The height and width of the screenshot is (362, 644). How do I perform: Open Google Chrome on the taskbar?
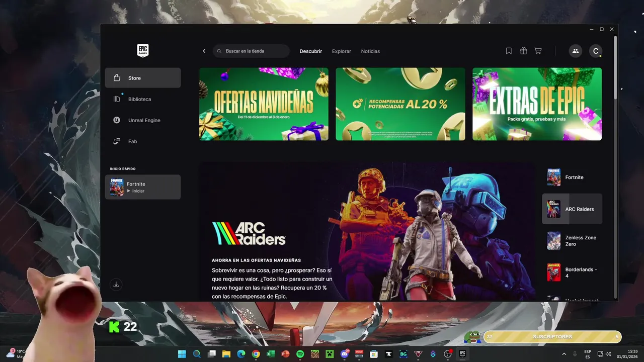click(256, 354)
